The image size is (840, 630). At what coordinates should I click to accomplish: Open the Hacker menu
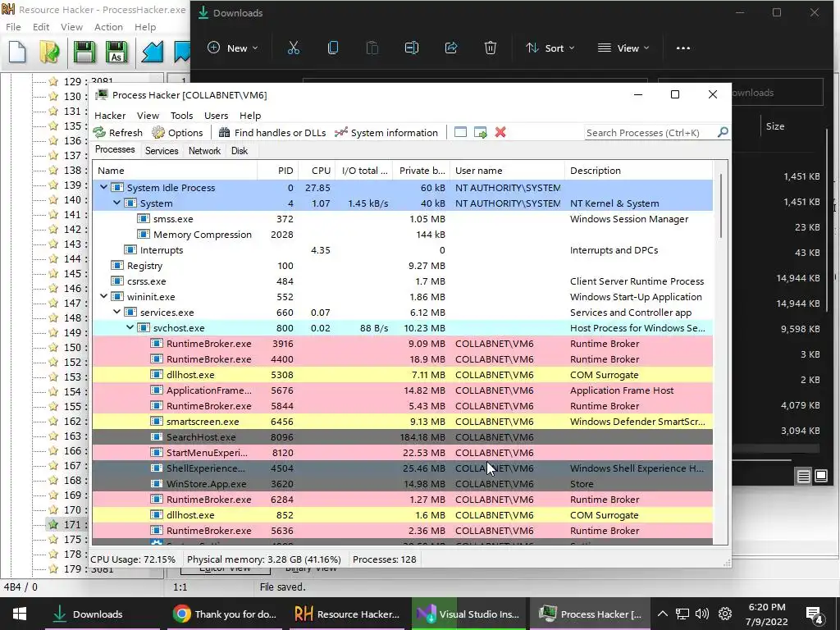[x=110, y=115]
